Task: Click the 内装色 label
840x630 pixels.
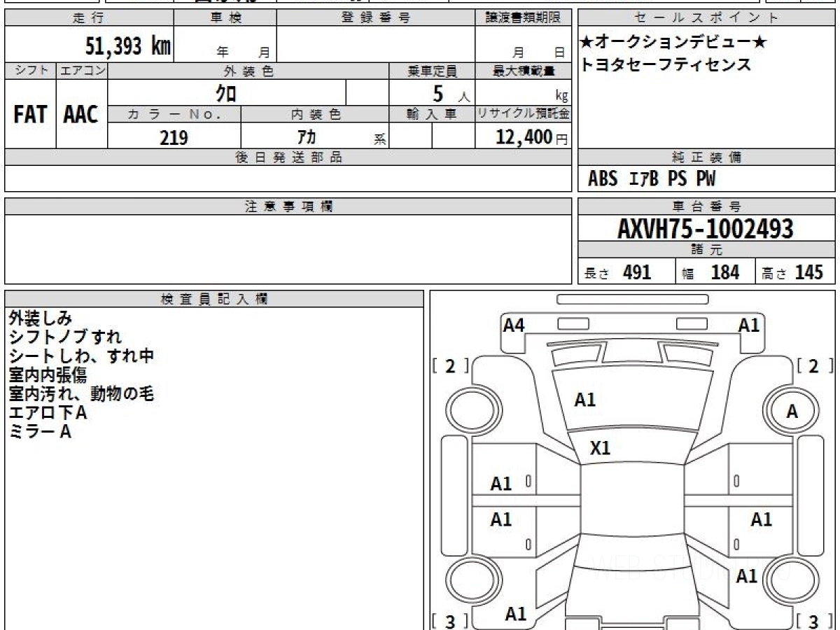Action: click(x=315, y=115)
